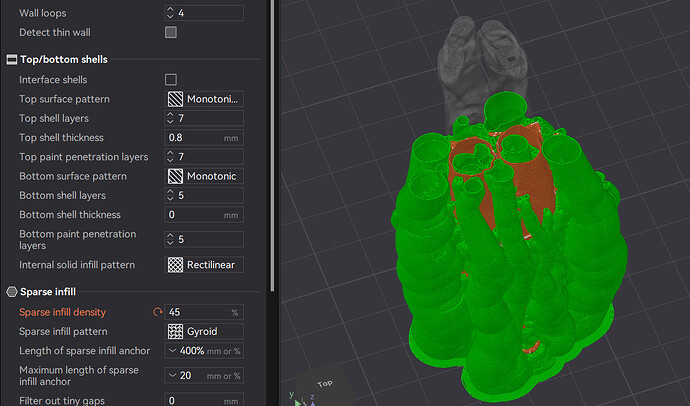Click the Sparse infill density value field
The image size is (690, 406).
[x=204, y=312]
